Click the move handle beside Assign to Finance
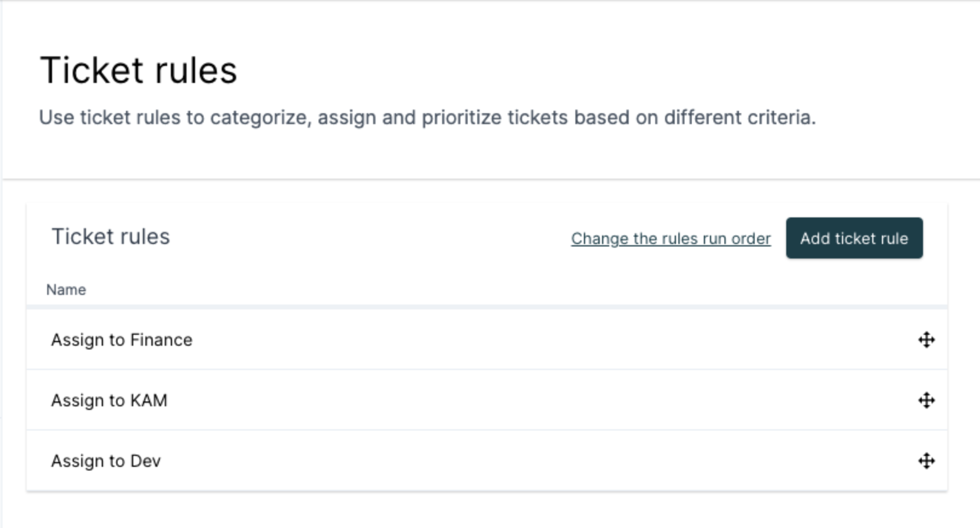 926,340
